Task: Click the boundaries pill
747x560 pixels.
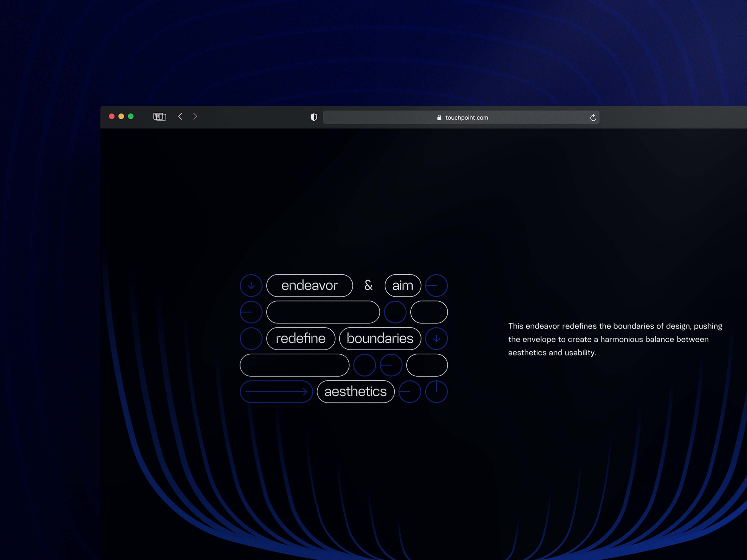Action: point(380,338)
